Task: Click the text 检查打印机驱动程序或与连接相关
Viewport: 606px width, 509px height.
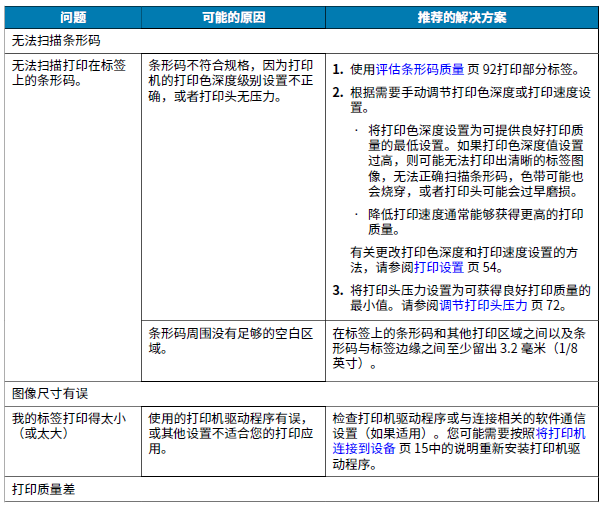Action: (x=459, y=441)
